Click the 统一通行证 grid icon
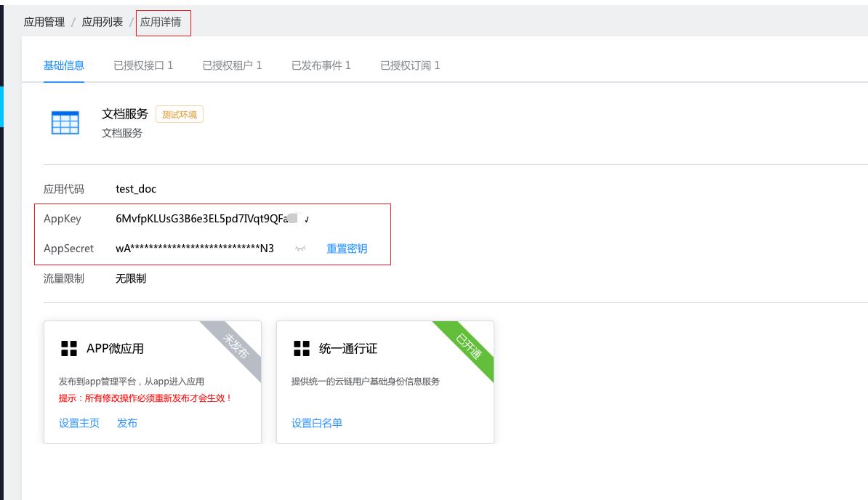The image size is (868, 500). click(302, 348)
